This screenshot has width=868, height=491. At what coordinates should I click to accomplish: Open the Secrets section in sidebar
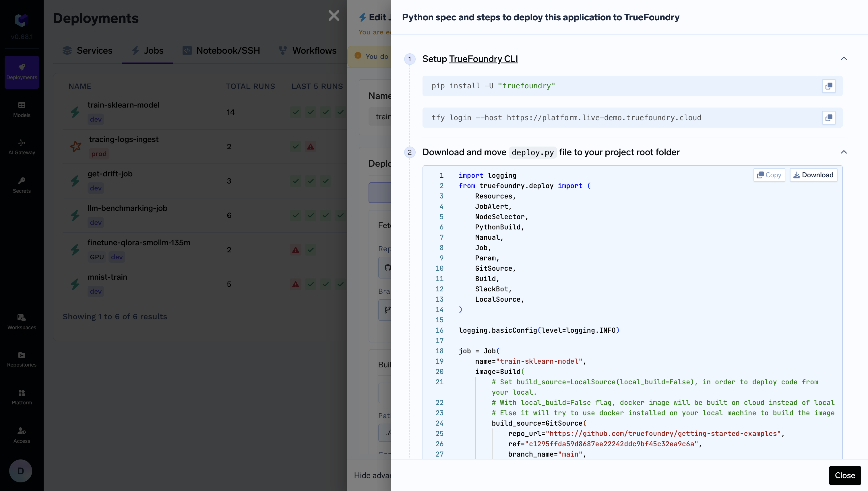coord(21,185)
